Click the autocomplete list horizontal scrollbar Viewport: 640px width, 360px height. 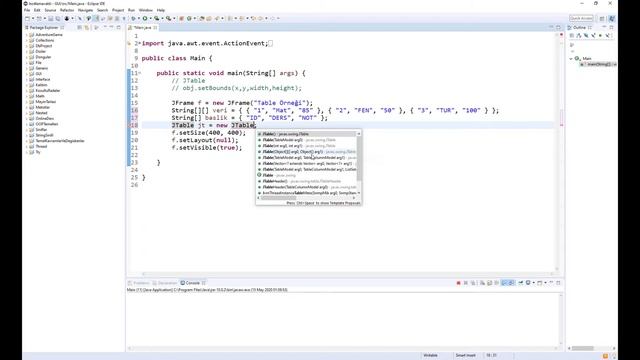pyautogui.click(x=279, y=198)
